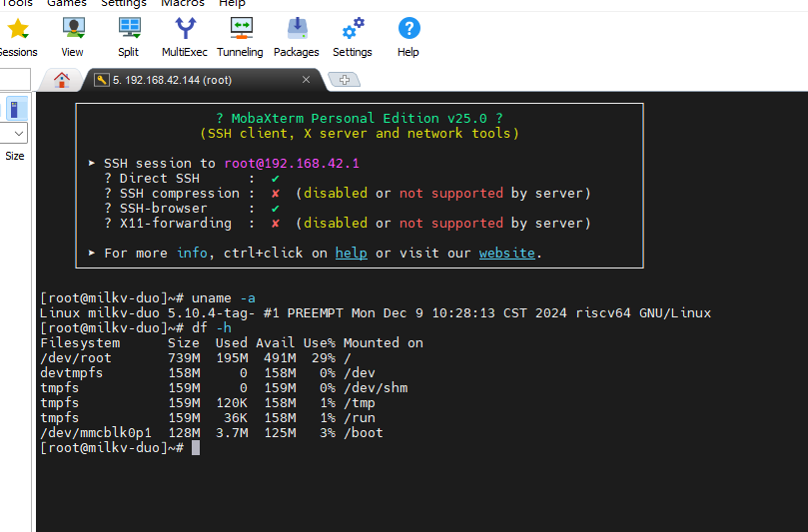Go to the Home tab icon
This screenshot has width=808, height=532.
coord(62,80)
